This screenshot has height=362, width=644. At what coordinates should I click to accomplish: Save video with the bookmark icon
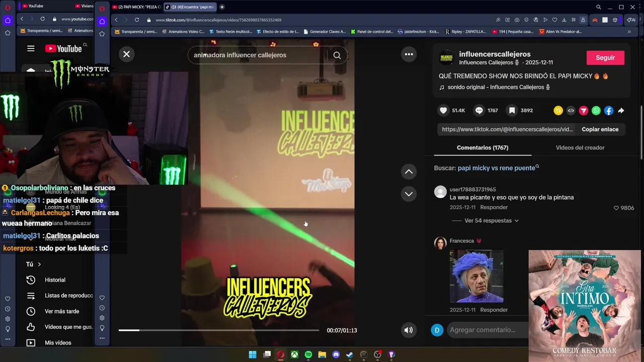point(512,111)
